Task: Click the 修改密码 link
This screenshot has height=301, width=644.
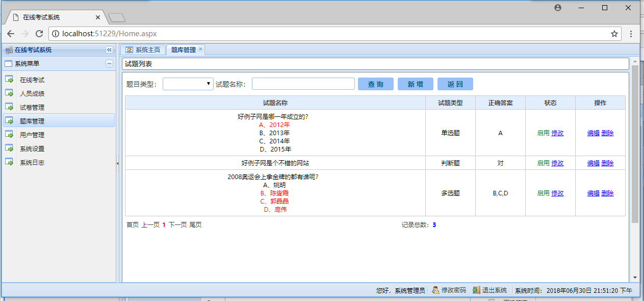Action: (454, 290)
